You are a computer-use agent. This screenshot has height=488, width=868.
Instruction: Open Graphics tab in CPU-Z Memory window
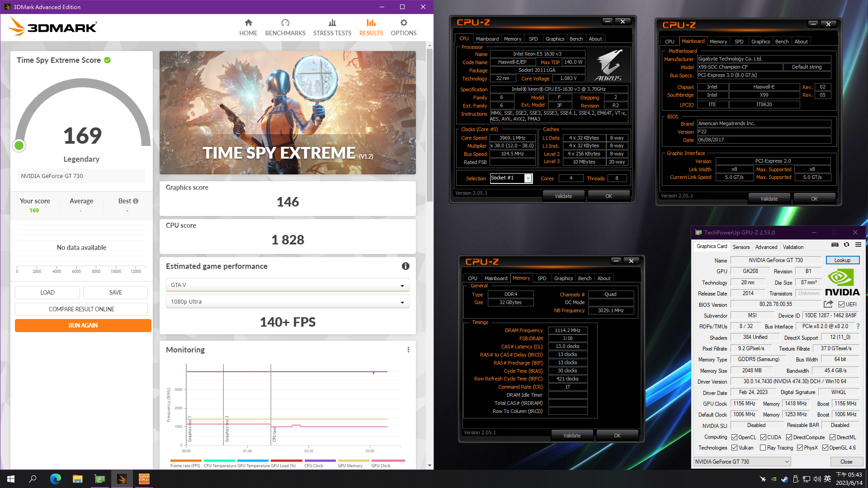563,278
